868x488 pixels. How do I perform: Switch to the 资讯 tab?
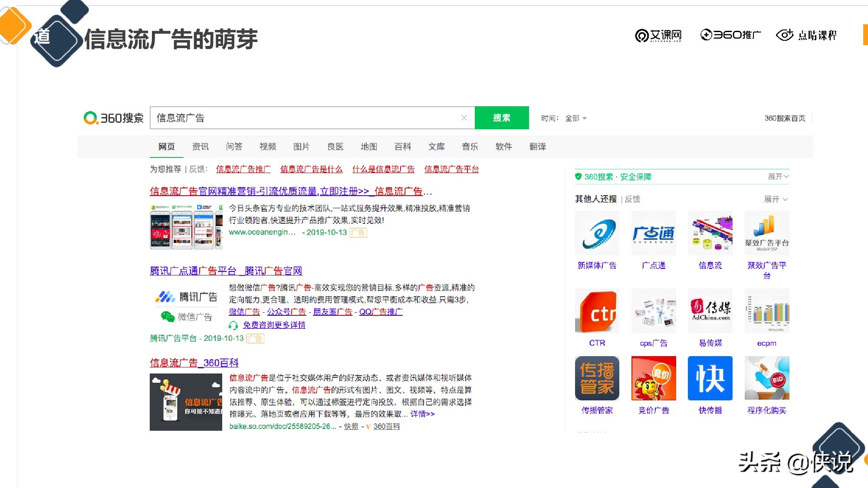tap(201, 147)
